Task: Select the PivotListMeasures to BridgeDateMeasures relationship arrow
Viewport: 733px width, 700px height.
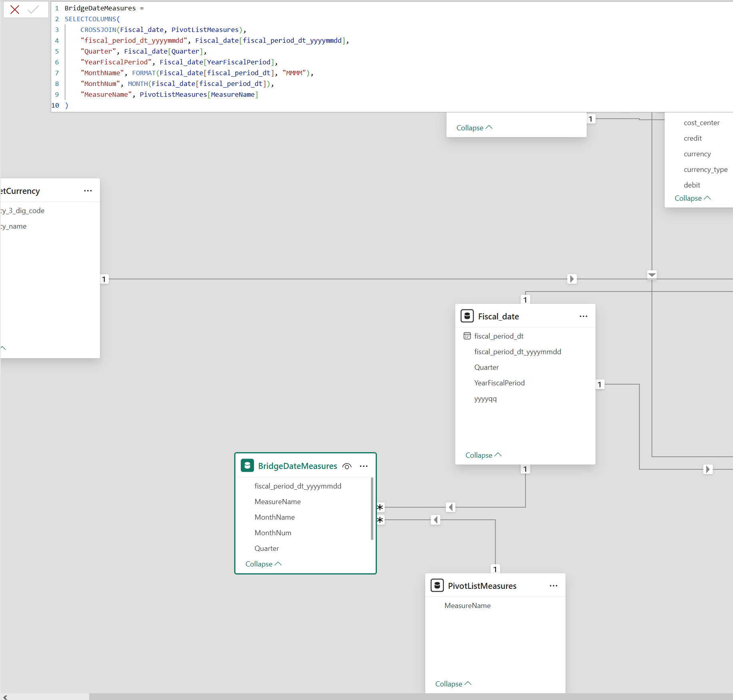Action: tap(436, 520)
